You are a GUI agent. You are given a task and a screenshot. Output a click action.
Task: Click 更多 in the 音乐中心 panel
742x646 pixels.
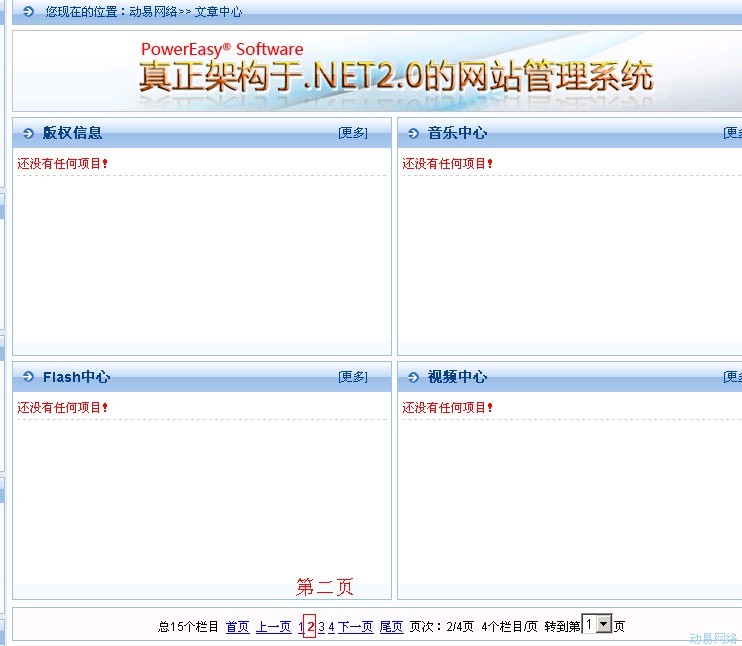732,133
